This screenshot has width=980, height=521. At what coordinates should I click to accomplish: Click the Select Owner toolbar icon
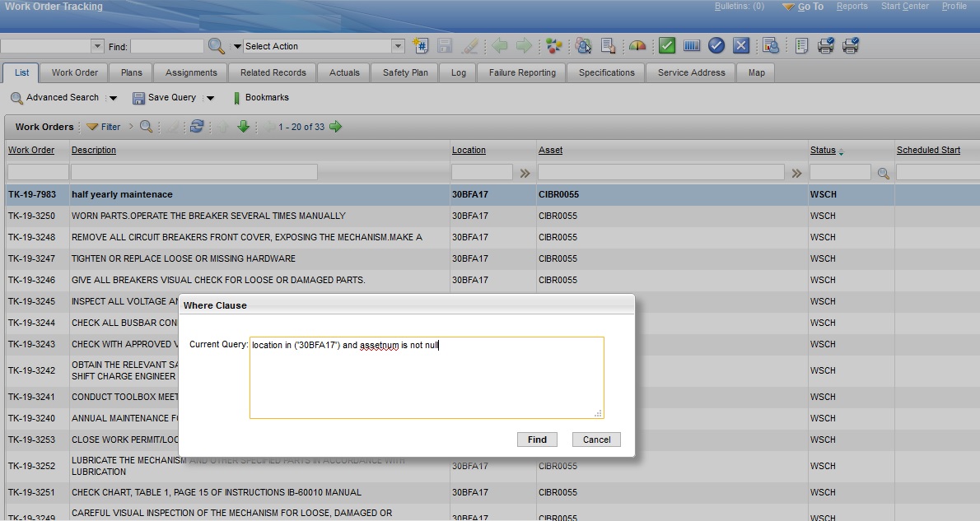click(583, 45)
